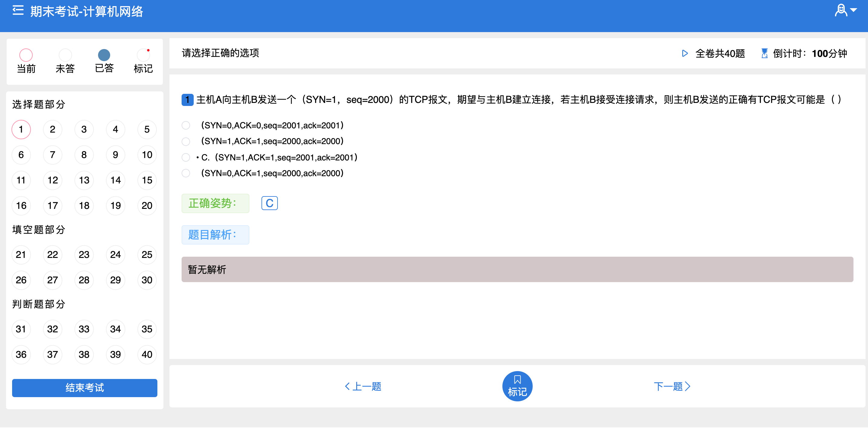Jump to fill-in question 21
868x428 pixels.
21,255
